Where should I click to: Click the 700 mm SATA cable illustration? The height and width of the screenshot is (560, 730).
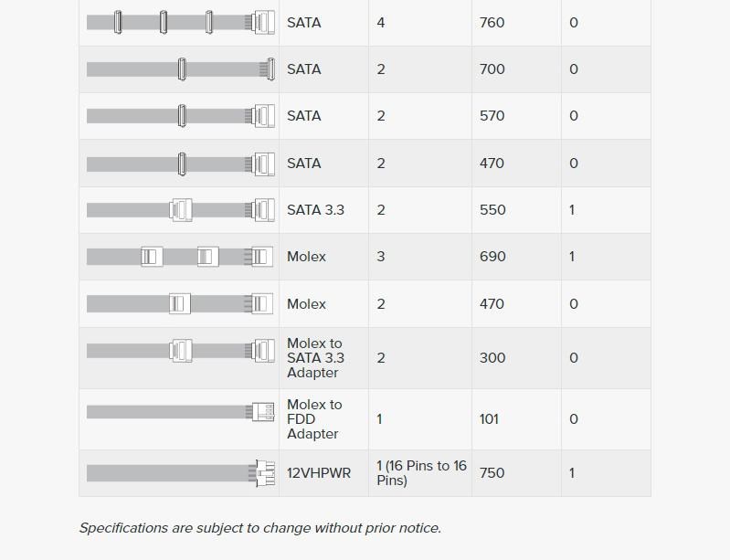tap(181, 69)
